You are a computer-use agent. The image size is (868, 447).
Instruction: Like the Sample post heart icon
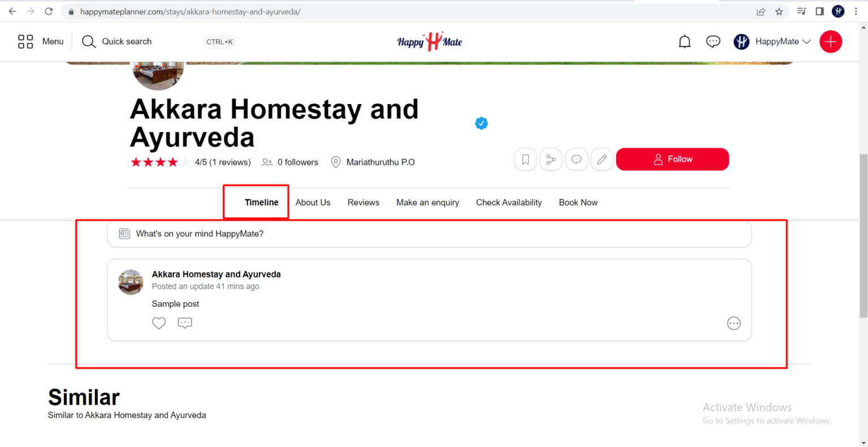tap(159, 323)
